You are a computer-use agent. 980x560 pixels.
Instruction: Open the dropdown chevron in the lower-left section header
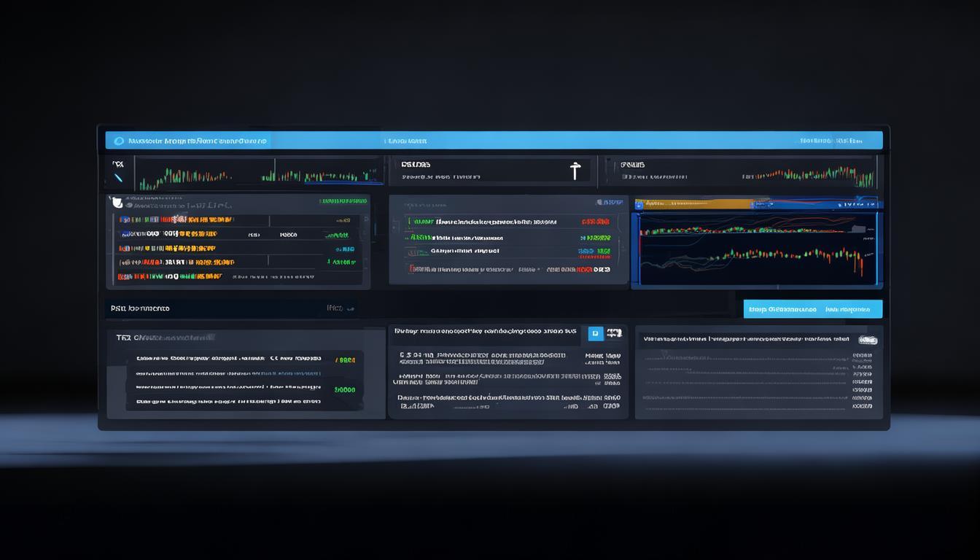tap(335, 308)
